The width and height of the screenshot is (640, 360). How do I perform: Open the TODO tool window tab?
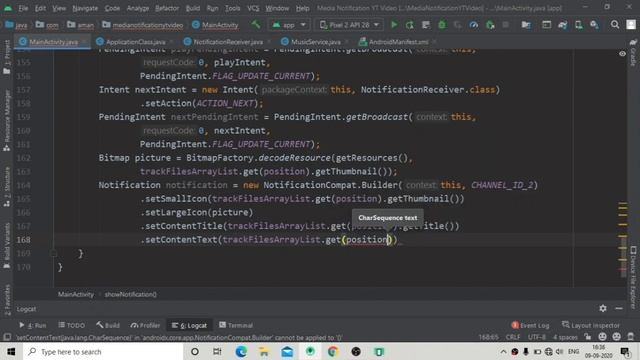point(71,325)
